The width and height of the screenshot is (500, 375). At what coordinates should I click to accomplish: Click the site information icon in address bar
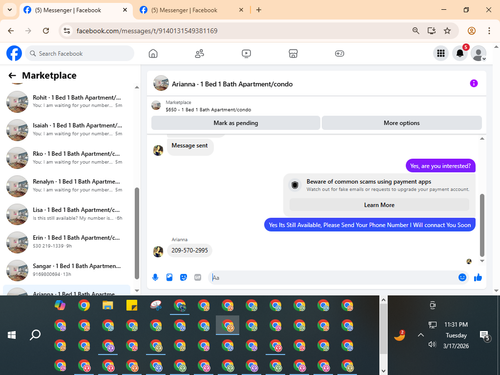[67, 31]
